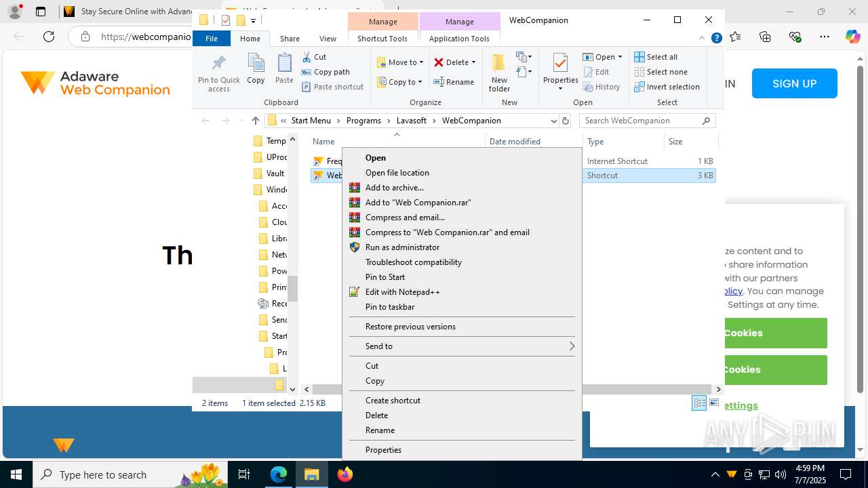Click Select none in ribbon
The height and width of the screenshot is (488, 868).
pos(661,72)
